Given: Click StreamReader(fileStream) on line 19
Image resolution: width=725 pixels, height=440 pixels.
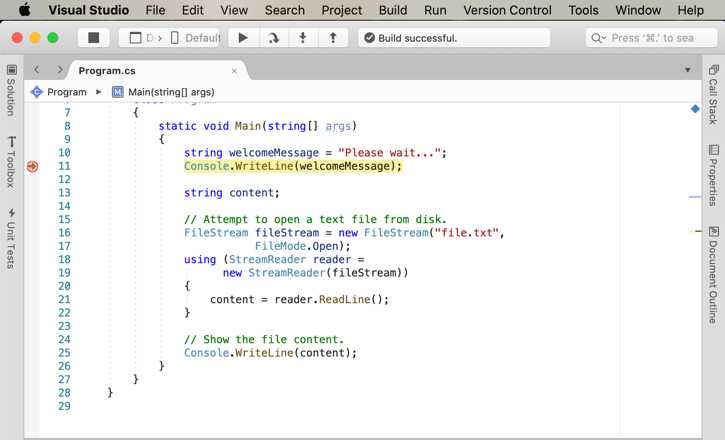Looking at the screenshot, I should point(328,273).
